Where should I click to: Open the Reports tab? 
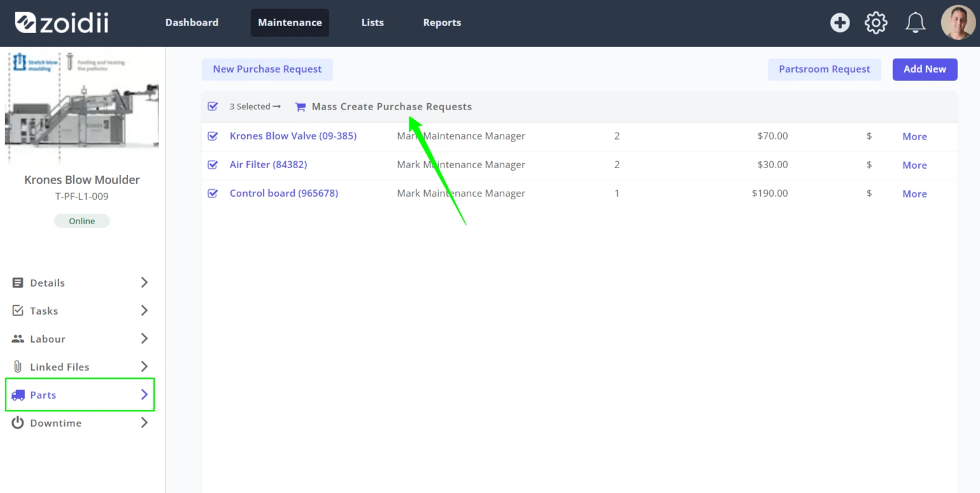pyautogui.click(x=442, y=22)
